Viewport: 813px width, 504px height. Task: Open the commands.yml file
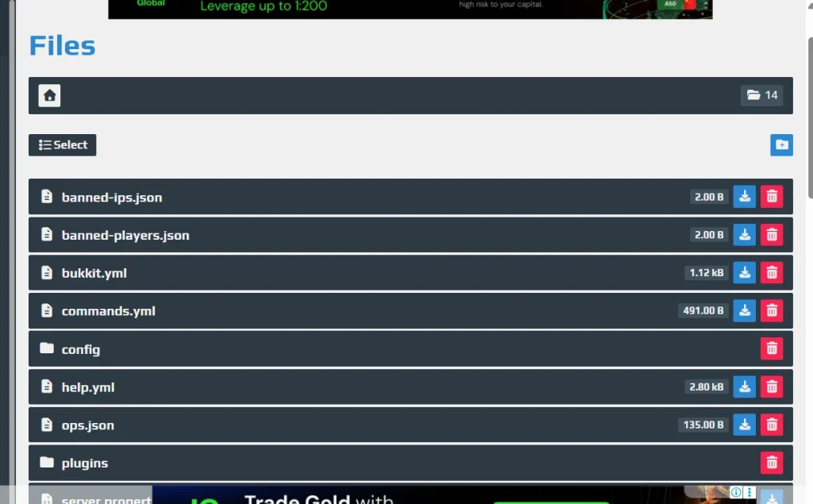(x=108, y=312)
